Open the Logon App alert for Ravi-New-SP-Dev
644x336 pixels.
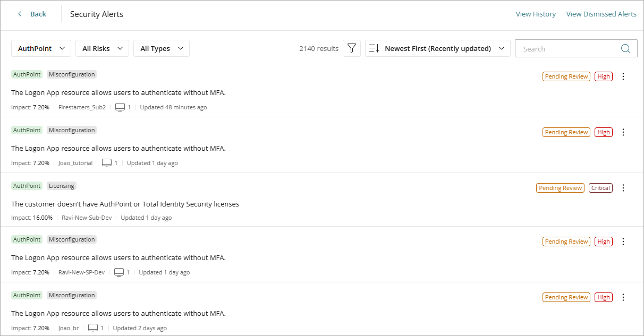point(118,257)
